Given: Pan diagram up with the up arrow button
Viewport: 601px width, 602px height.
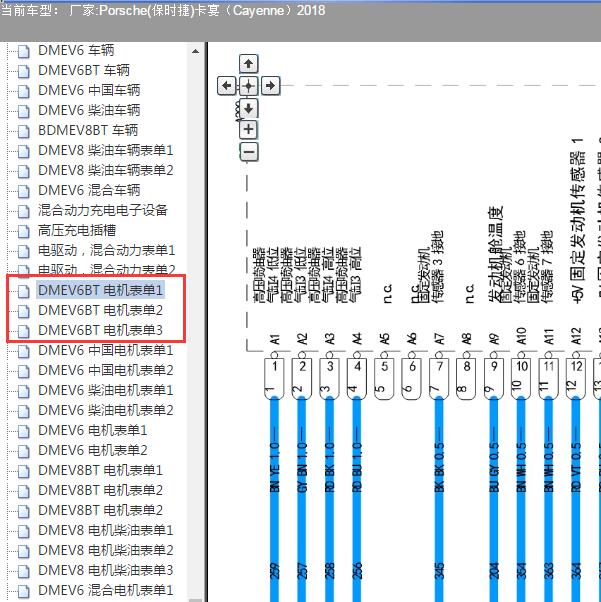Looking at the screenshot, I should pos(248,64).
